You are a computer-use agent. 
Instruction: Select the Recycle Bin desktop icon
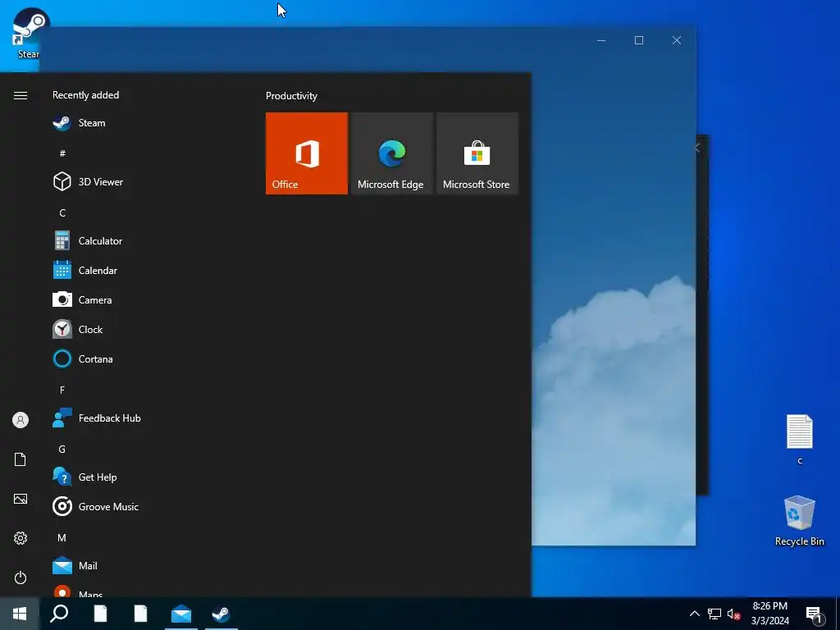[x=799, y=521]
